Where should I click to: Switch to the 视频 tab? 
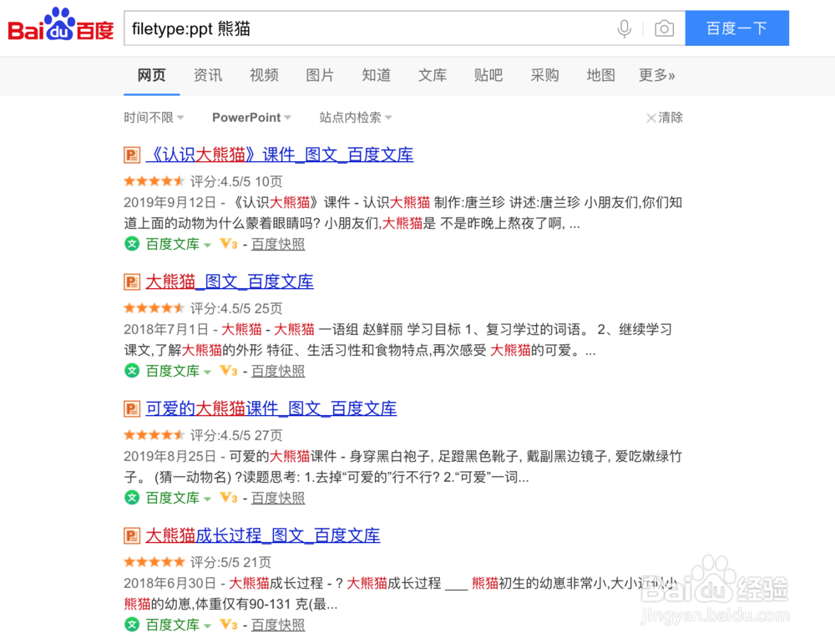(x=264, y=75)
